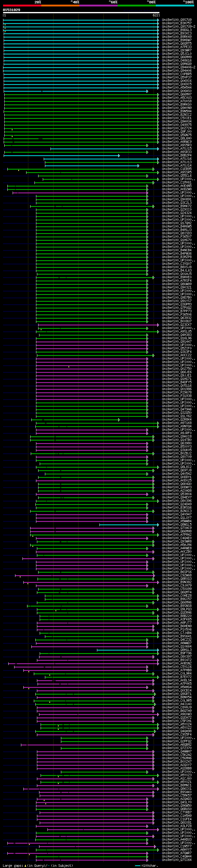Click the purple ~60% identity color bar
The height and width of the screenshot is (868, 197).
coord(99,6)
